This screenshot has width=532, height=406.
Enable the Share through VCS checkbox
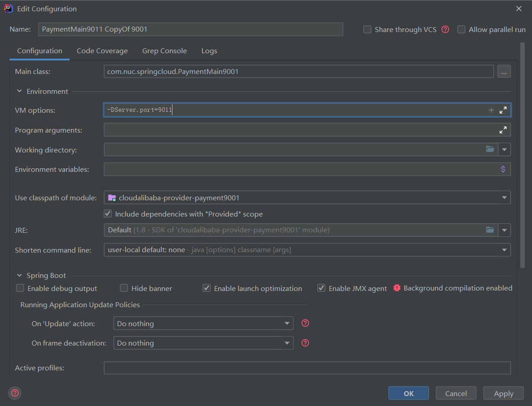point(367,29)
